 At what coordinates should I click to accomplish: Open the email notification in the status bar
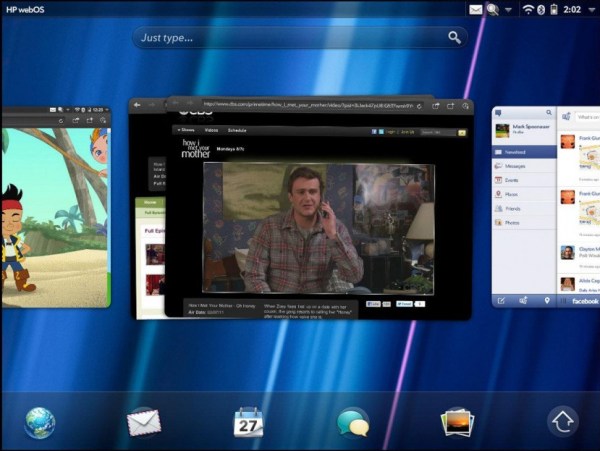point(475,10)
